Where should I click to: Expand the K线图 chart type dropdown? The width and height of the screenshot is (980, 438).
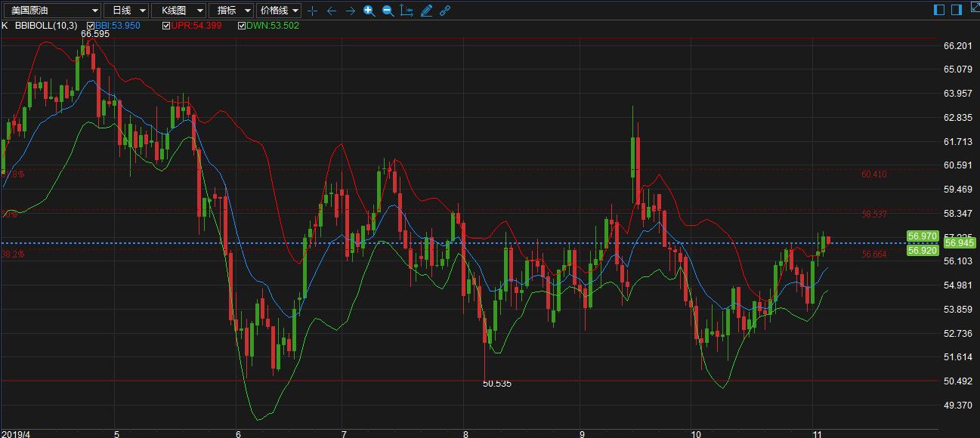pos(178,11)
